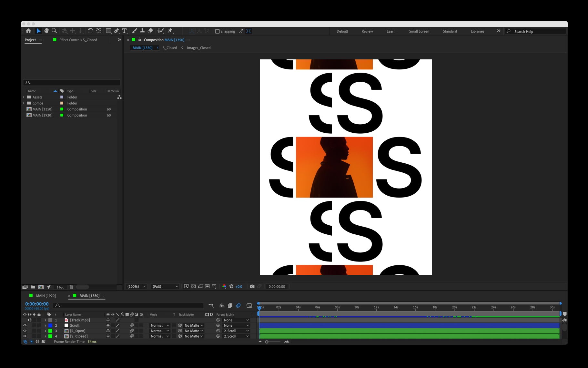Click the Home icon in toolbar
Viewport: 588px width, 368px height.
(28, 31)
